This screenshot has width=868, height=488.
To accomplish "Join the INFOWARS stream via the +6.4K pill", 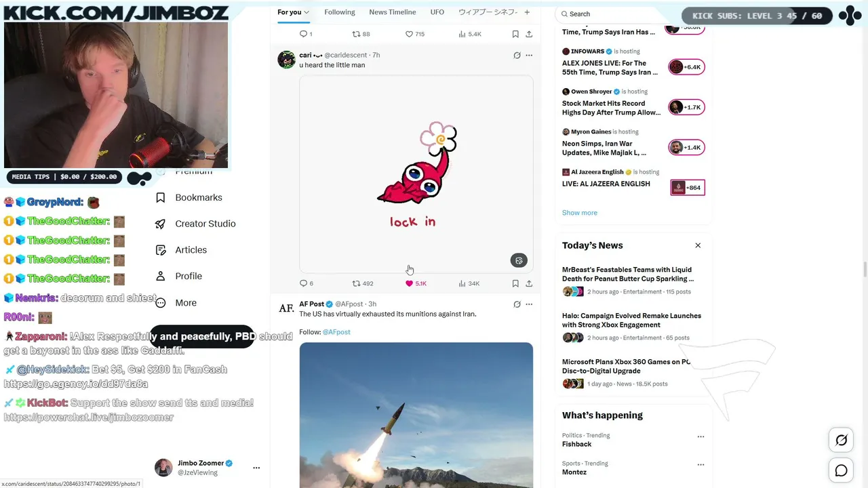I will pos(687,67).
